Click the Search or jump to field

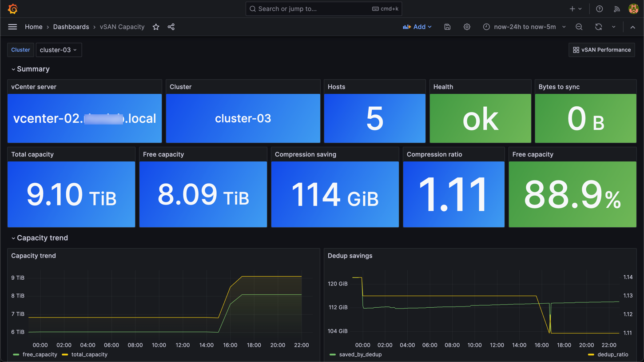pyautogui.click(x=311, y=9)
